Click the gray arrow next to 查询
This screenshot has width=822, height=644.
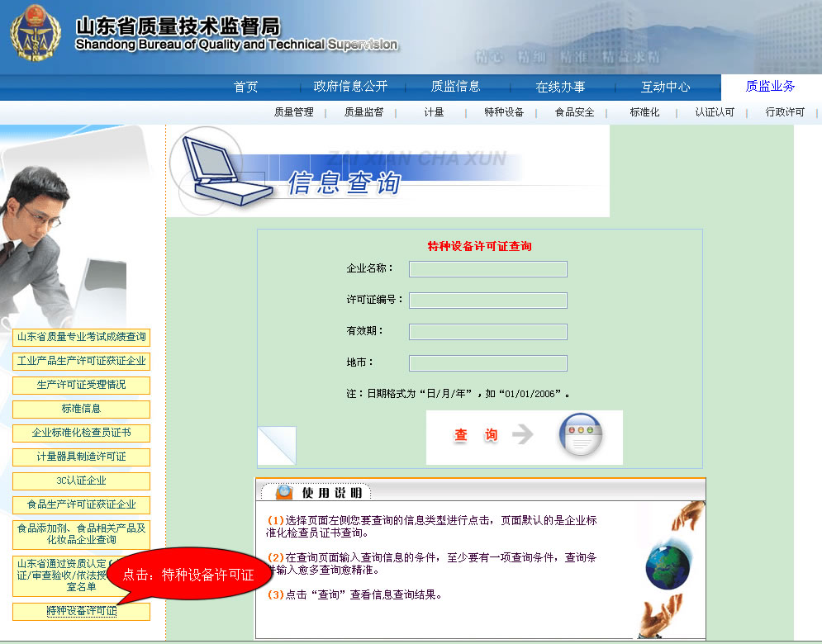click(523, 435)
